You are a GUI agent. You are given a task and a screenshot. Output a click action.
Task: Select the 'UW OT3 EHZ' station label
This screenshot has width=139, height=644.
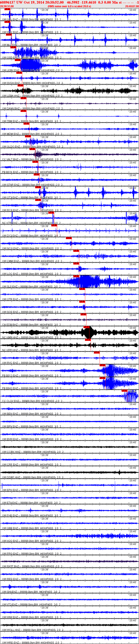click(10, 198)
